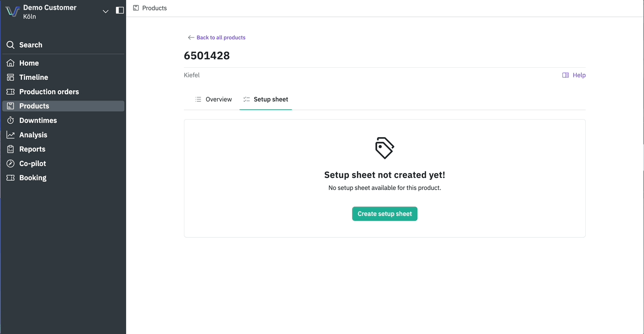Viewport: 644px width, 334px height.
Task: Expand the Demo Customer dropdown chevron
Action: (x=105, y=11)
